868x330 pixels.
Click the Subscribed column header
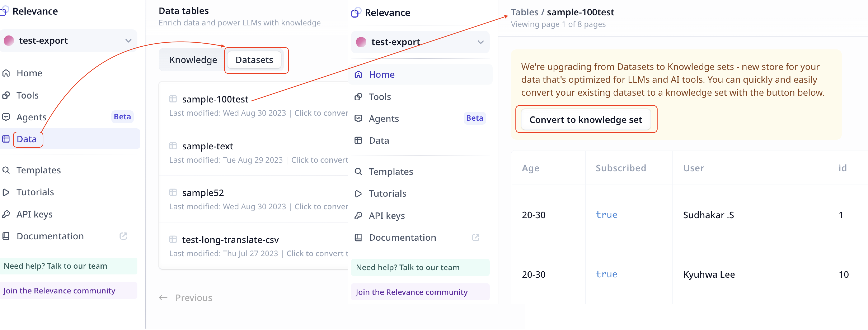[621, 168]
